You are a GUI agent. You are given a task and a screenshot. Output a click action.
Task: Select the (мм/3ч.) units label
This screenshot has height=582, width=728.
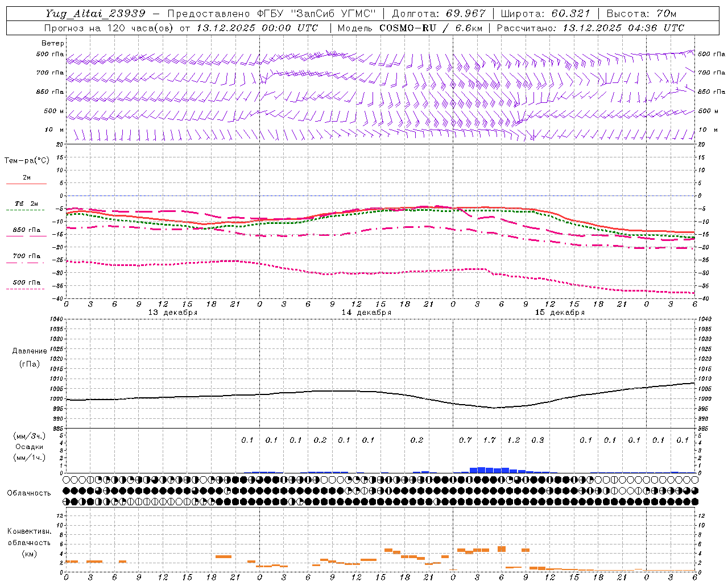click(30, 436)
